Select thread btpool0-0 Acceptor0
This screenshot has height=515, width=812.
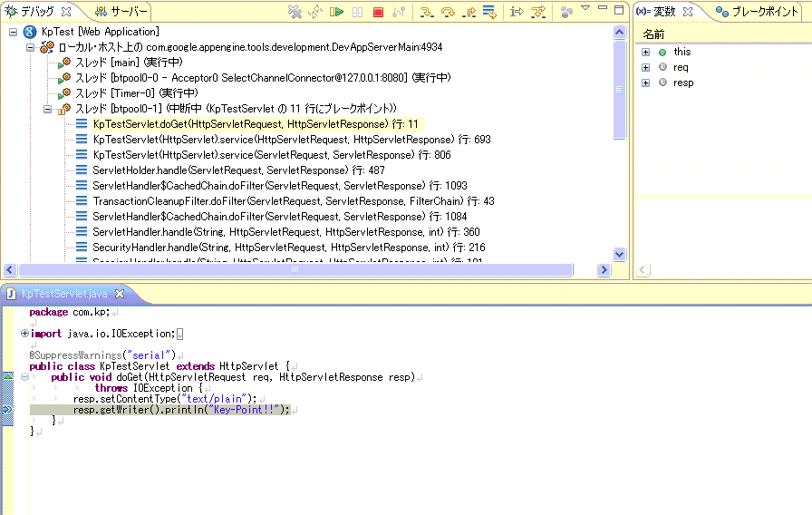point(263,78)
